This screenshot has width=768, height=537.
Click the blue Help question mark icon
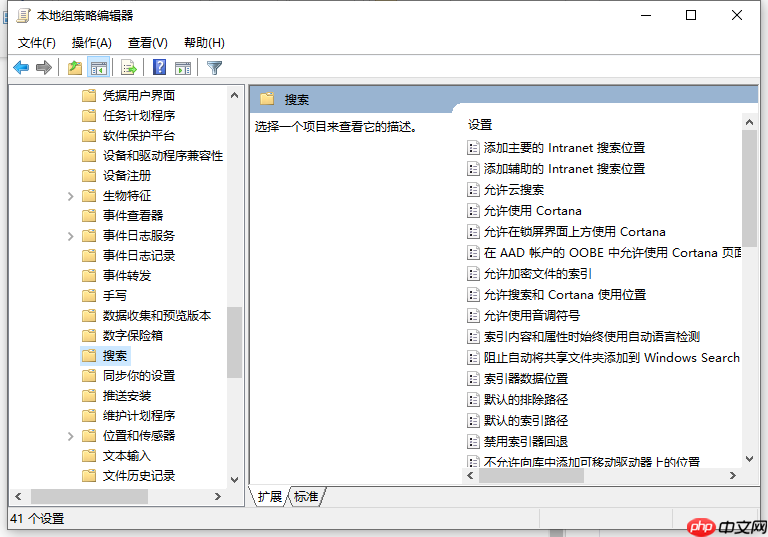(160, 67)
